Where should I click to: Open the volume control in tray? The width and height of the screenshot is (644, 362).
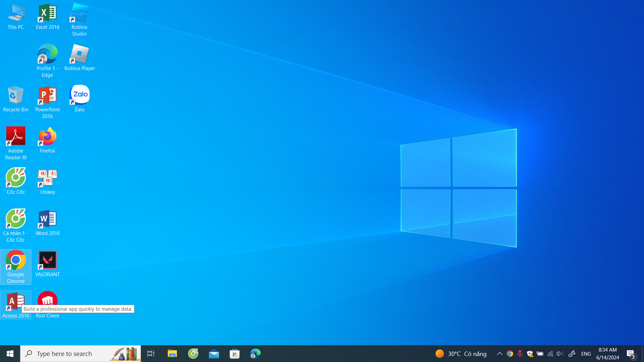pos(559,354)
